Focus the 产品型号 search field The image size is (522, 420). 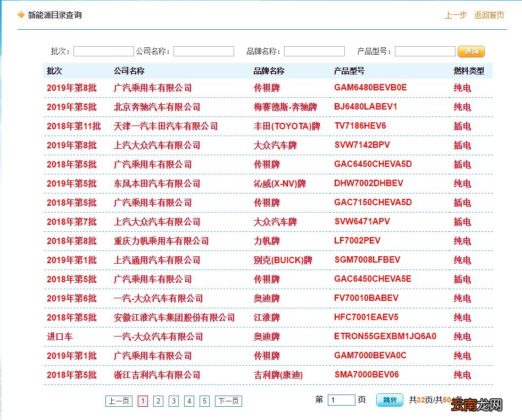coord(425,51)
